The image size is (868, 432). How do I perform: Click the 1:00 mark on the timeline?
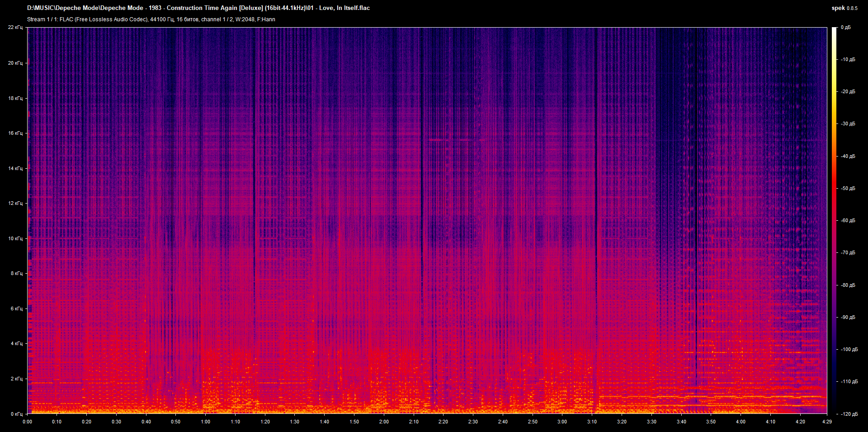(206, 422)
